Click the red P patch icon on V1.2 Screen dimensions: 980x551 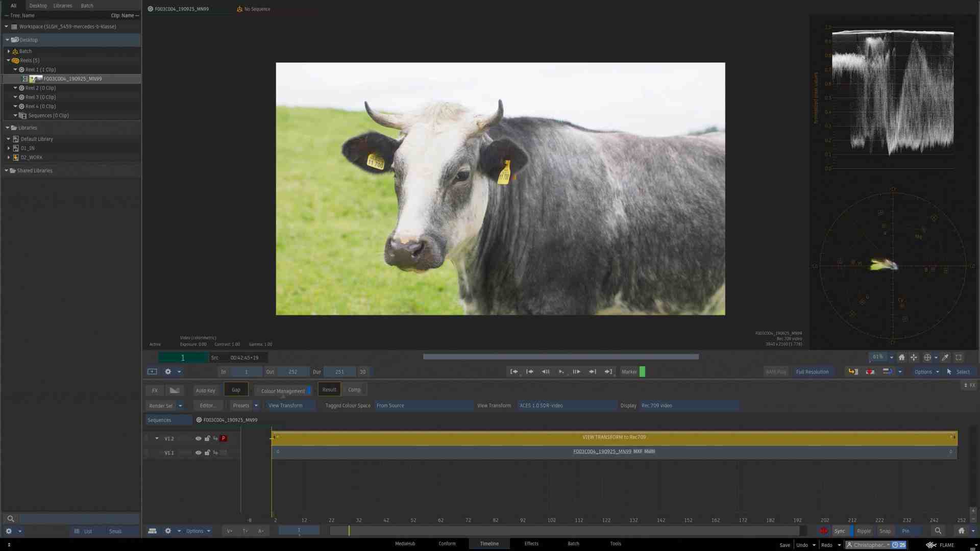coord(223,438)
